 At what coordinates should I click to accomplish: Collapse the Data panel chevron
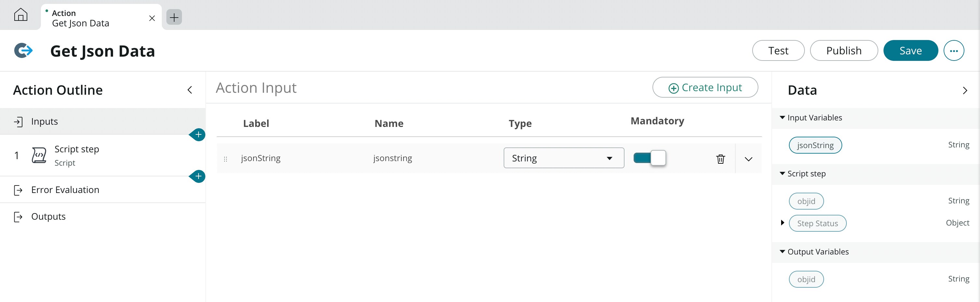click(x=965, y=91)
